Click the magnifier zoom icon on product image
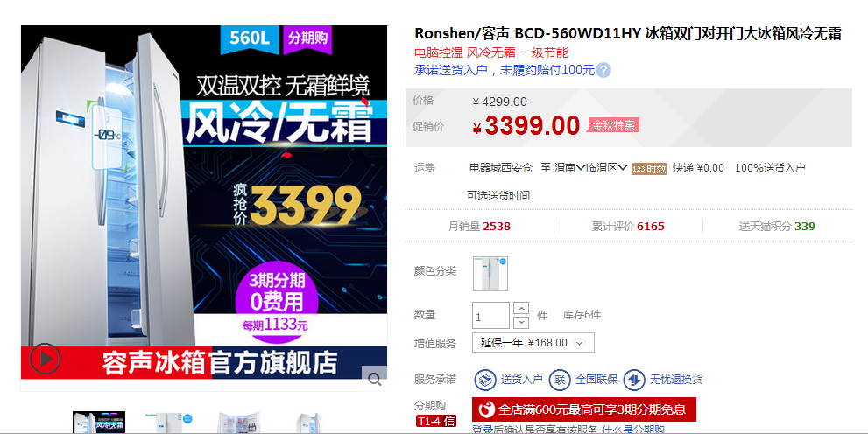868x434 pixels. pyautogui.click(x=375, y=379)
